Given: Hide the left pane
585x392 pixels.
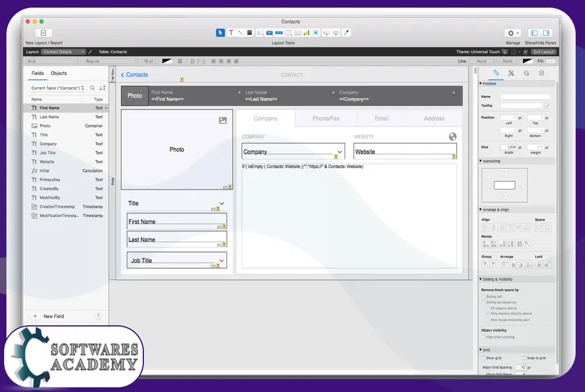Looking at the screenshot, I should (x=534, y=33).
